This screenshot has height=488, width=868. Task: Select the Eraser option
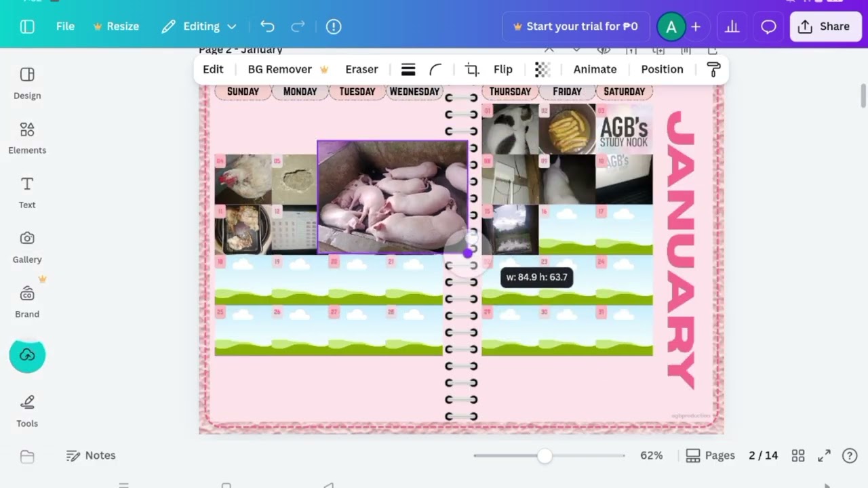[x=361, y=69]
